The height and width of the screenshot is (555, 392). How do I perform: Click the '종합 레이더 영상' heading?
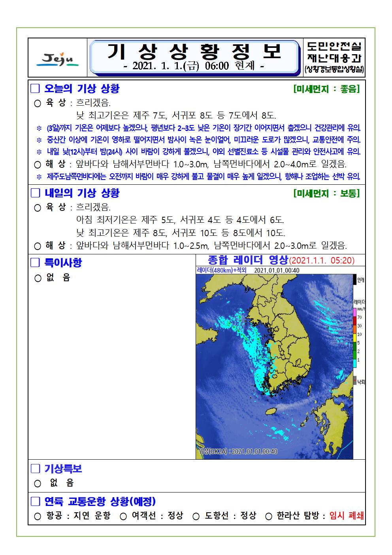coord(247,260)
